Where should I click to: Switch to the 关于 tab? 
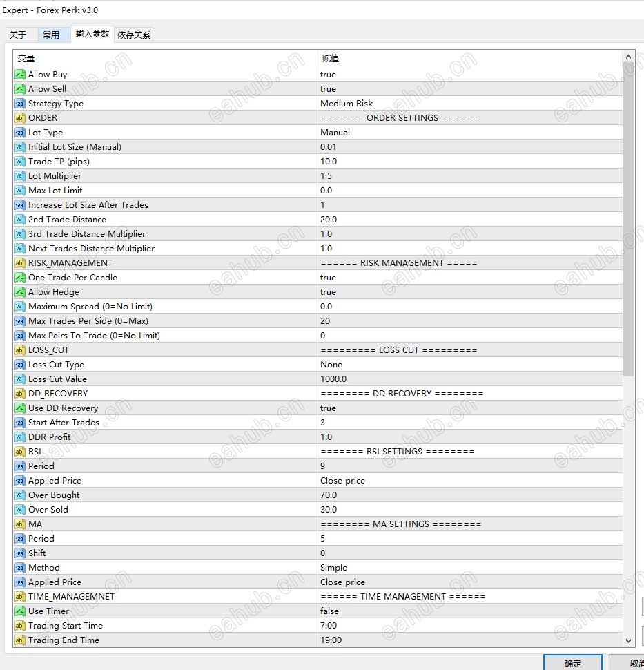pos(21,35)
